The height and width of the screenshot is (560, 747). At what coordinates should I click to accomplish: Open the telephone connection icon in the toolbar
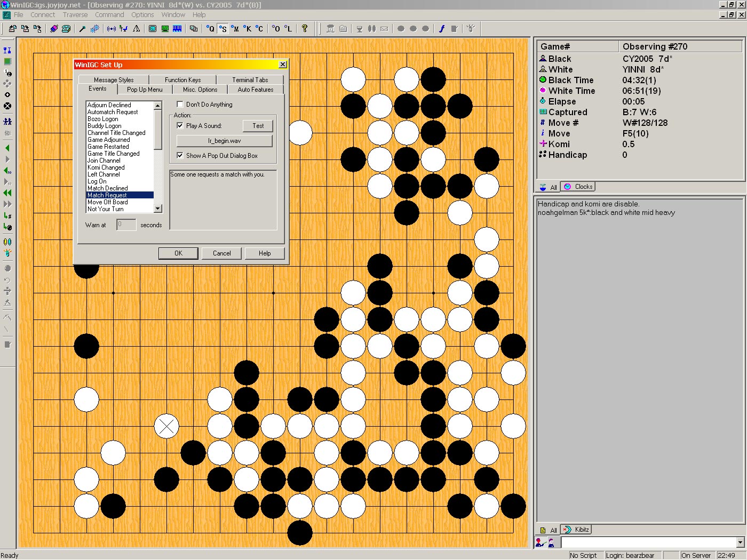(65, 28)
